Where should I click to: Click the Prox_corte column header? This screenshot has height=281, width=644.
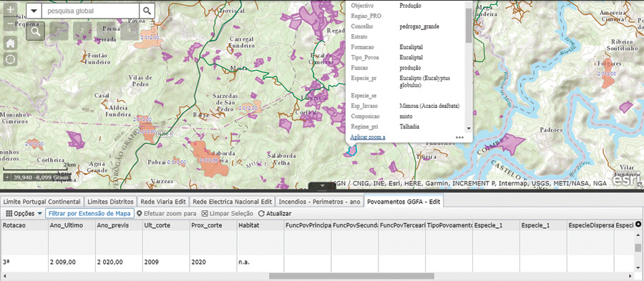click(213, 225)
